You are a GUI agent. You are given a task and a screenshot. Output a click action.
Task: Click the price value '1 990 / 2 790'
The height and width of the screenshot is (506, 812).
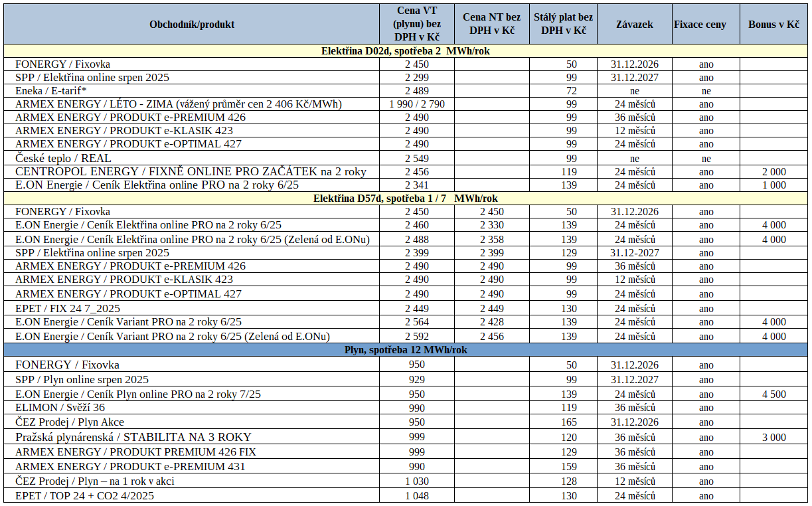[x=417, y=104]
